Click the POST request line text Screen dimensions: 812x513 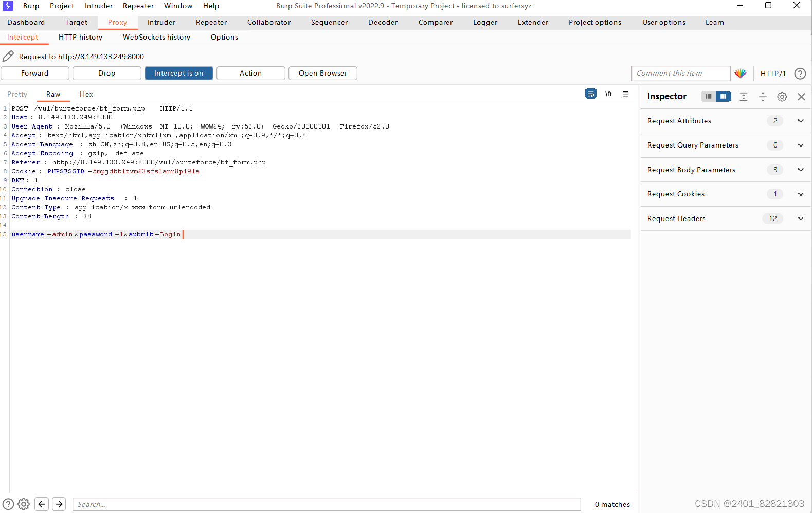coord(102,108)
